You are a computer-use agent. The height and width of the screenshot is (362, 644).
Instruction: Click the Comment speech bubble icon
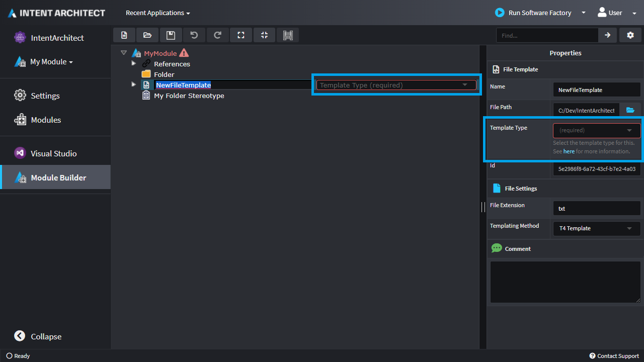[497, 248]
